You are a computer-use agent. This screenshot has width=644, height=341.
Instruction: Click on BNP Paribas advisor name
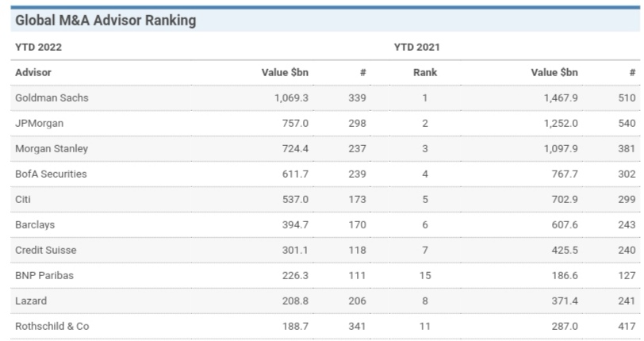pos(43,276)
